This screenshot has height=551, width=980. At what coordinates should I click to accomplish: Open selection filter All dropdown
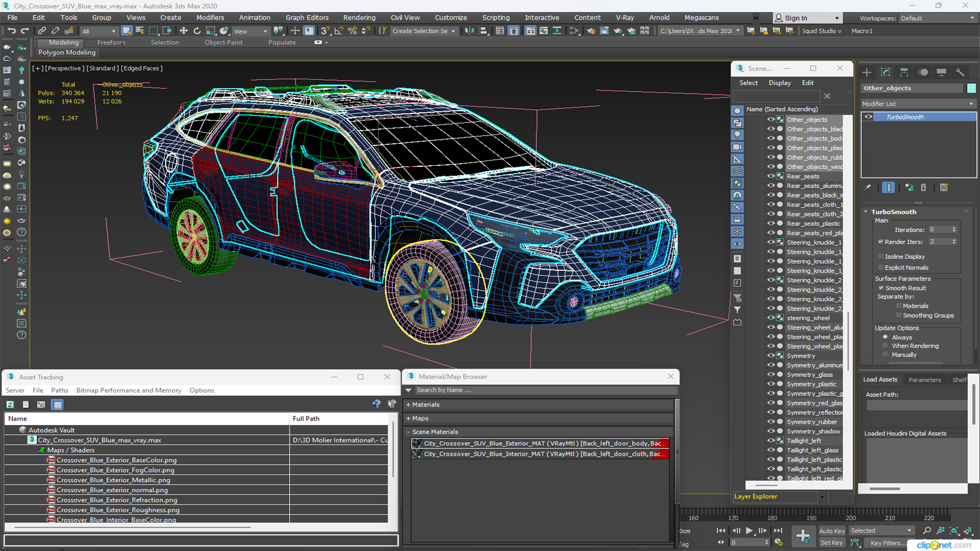click(x=99, y=31)
